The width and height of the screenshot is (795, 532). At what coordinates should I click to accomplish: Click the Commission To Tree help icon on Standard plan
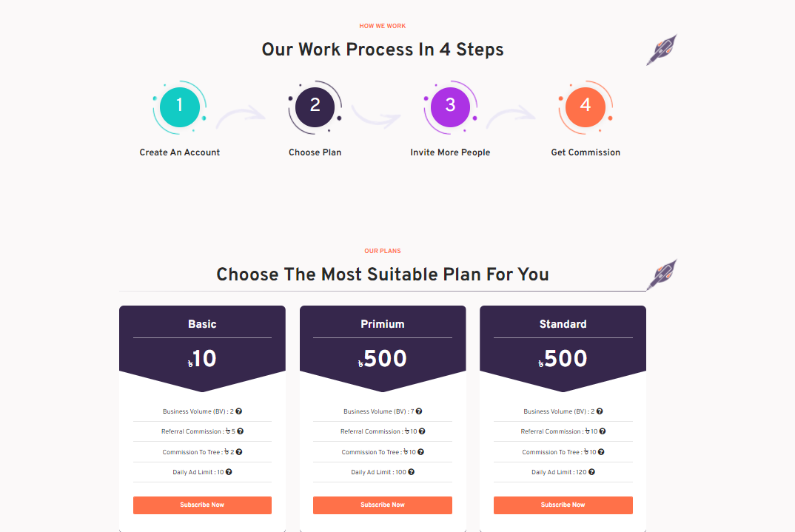point(602,451)
